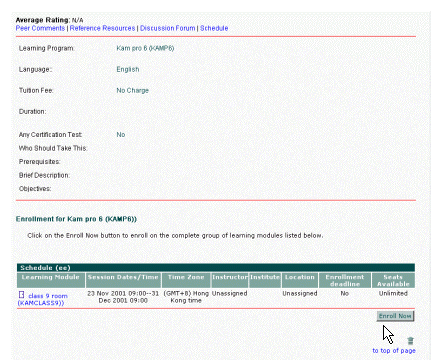Image resolution: width=432 pixels, height=360 pixels.
Task: Click the 'Enrollment for Kam pro 6 (KAMP6))' heading
Action: point(76,219)
